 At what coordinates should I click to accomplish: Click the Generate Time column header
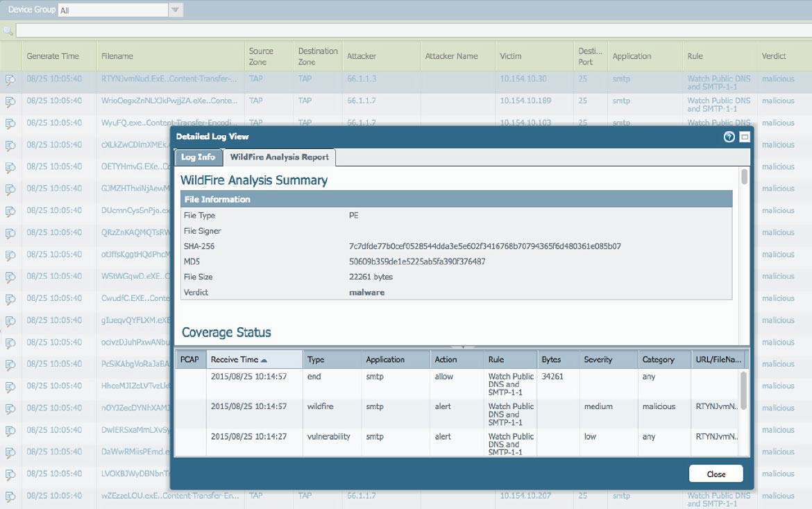[53, 56]
